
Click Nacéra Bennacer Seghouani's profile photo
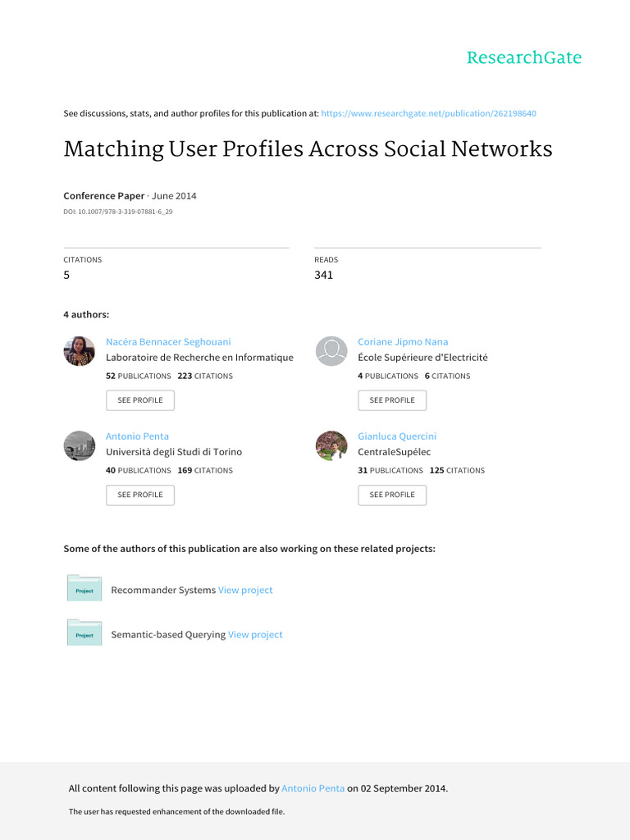[80, 351]
